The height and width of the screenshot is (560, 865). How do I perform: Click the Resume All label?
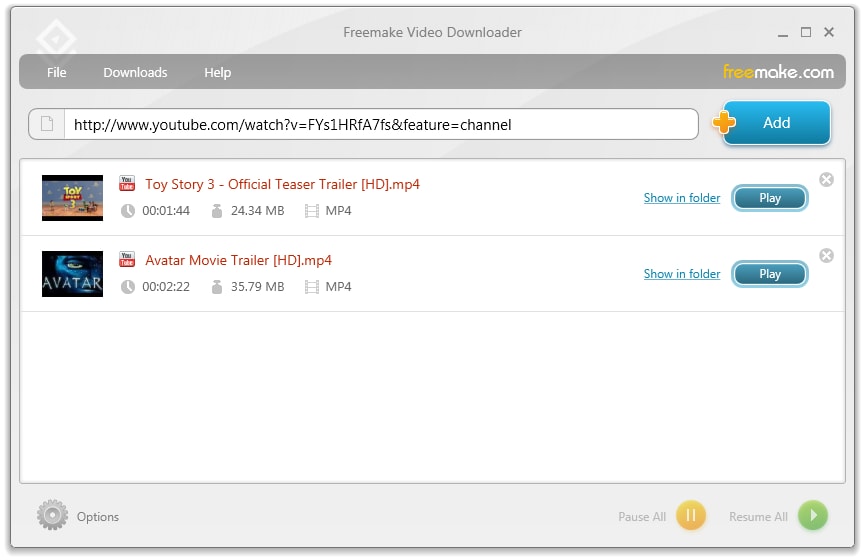tap(758, 517)
